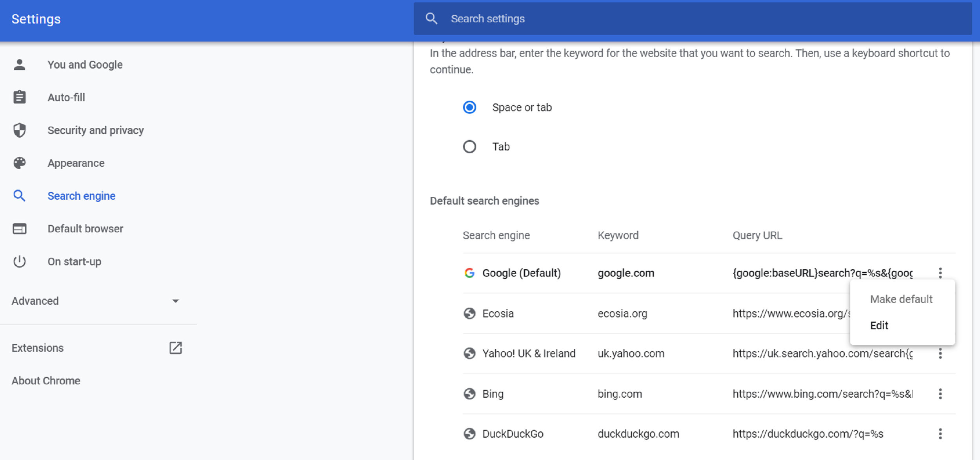This screenshot has width=980, height=460.
Task: Click the Default browser window icon
Action: click(x=19, y=229)
